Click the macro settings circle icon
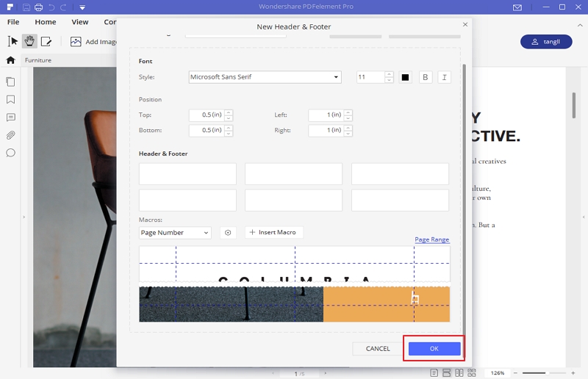The width and height of the screenshot is (588, 379). (228, 233)
